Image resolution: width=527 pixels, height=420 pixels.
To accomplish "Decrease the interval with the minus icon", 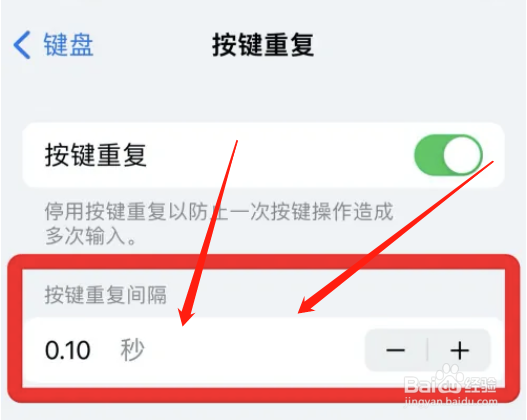I will tap(396, 350).
